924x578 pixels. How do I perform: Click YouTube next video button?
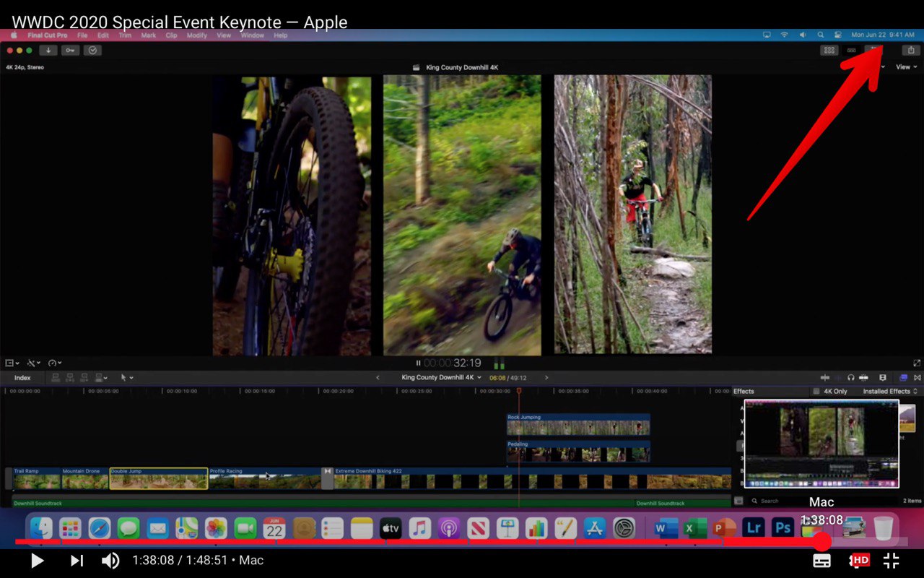(x=77, y=561)
